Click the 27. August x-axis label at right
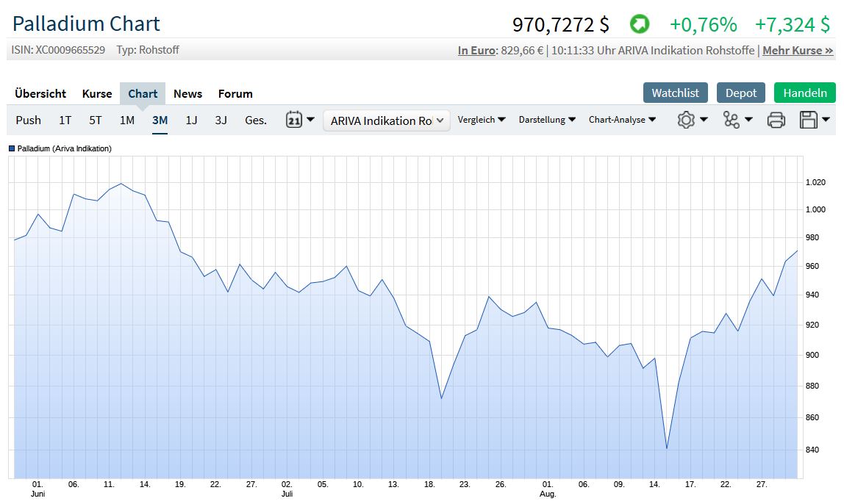This screenshot has width=844, height=504. [761, 485]
